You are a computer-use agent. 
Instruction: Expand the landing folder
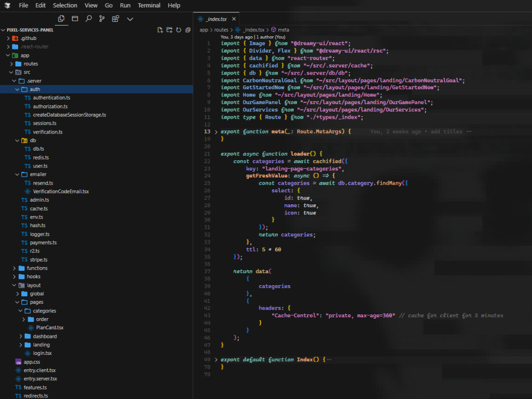(20, 345)
